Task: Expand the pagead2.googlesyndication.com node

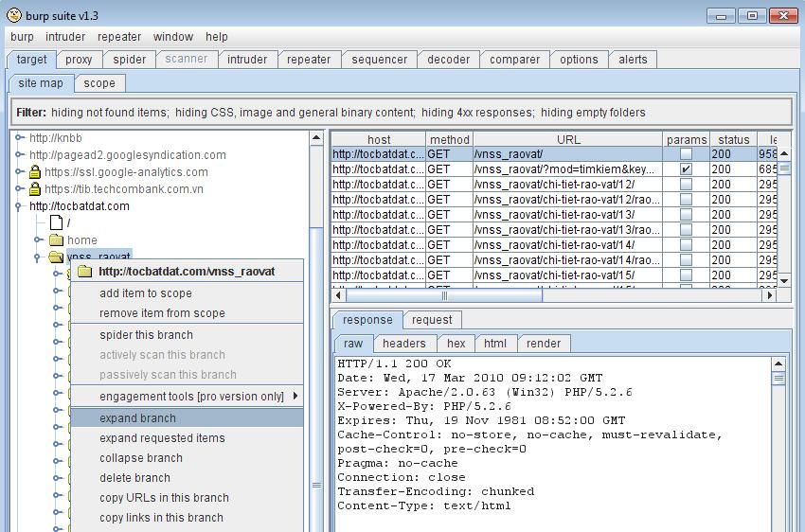Action: 19,155
